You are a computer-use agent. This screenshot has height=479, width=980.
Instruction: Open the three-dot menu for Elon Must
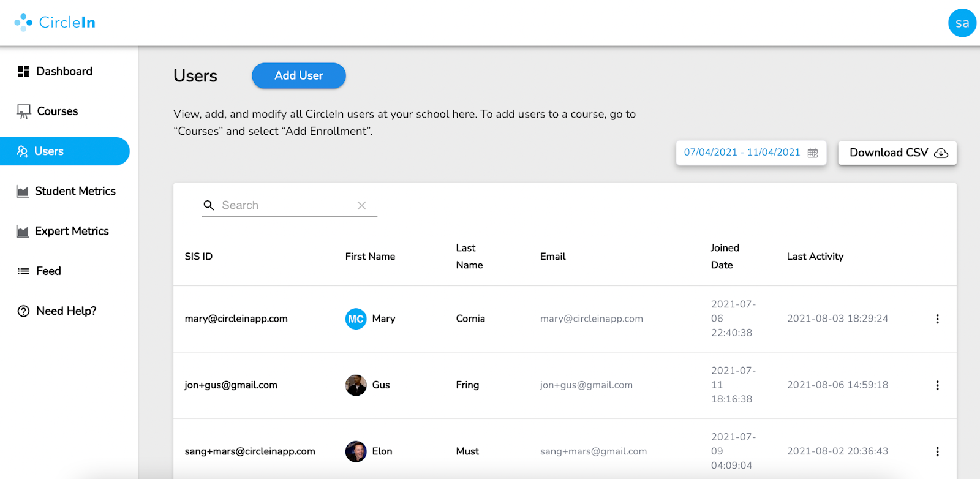(937, 451)
